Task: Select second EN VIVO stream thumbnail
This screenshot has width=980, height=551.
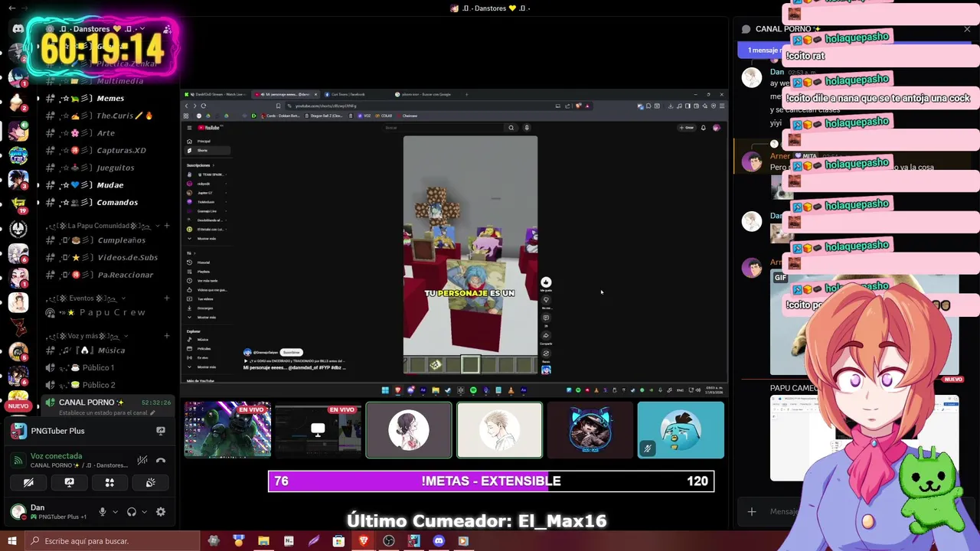Action: tap(318, 430)
